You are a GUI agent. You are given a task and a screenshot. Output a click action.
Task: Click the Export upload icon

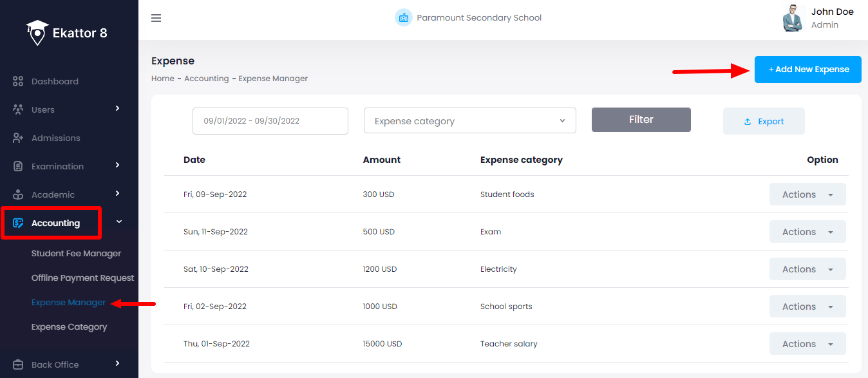[748, 121]
